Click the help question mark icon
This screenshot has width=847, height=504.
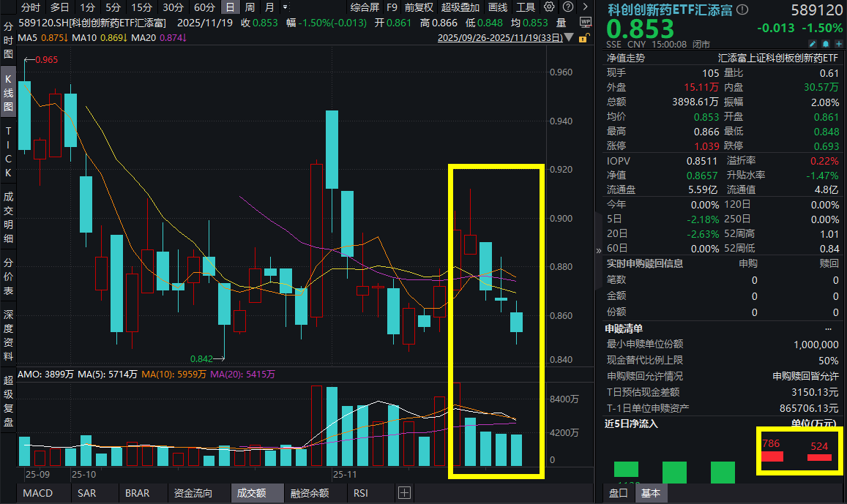pyautogui.click(x=567, y=7)
